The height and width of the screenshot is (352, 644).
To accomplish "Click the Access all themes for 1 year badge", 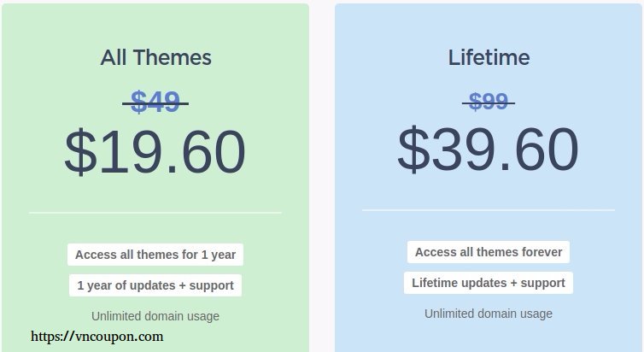I will [155, 255].
